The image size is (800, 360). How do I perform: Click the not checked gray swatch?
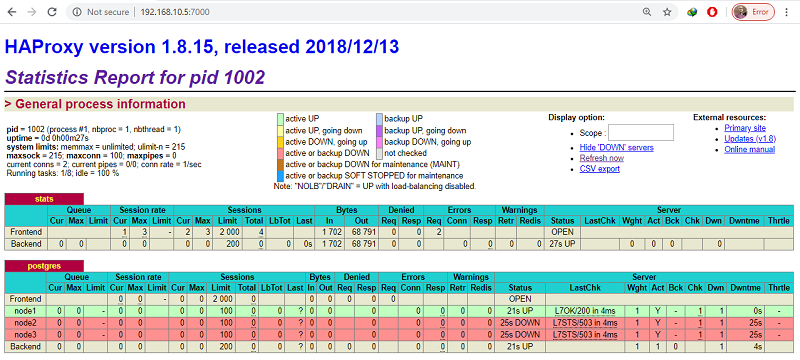(x=379, y=153)
